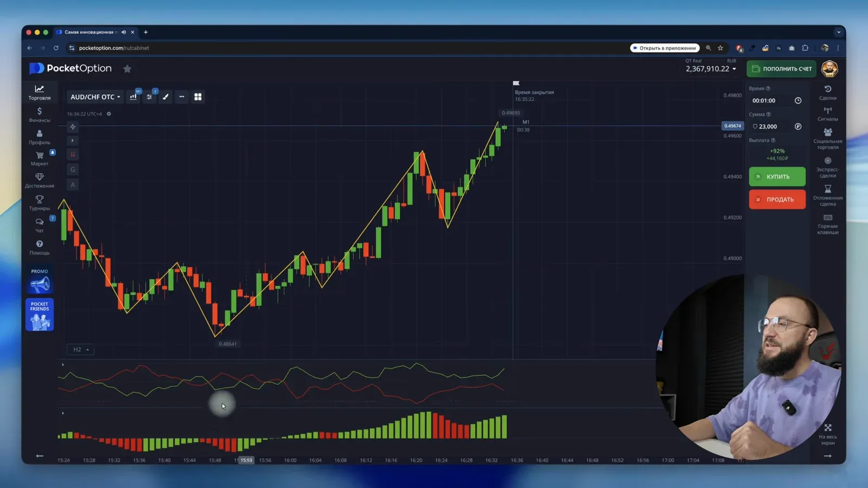Open the Сделки trades history
Screen dimensions: 868x488
(827, 93)
